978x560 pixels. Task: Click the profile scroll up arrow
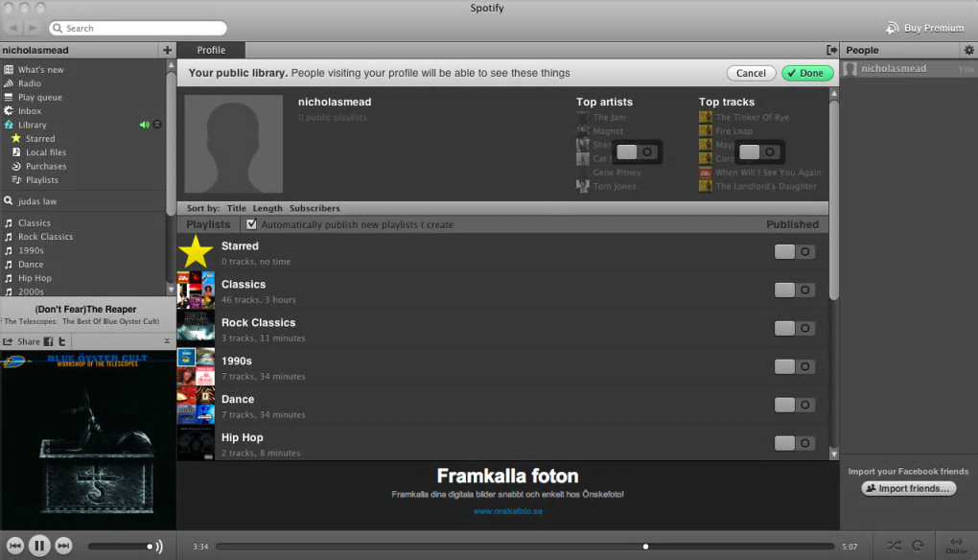[834, 94]
